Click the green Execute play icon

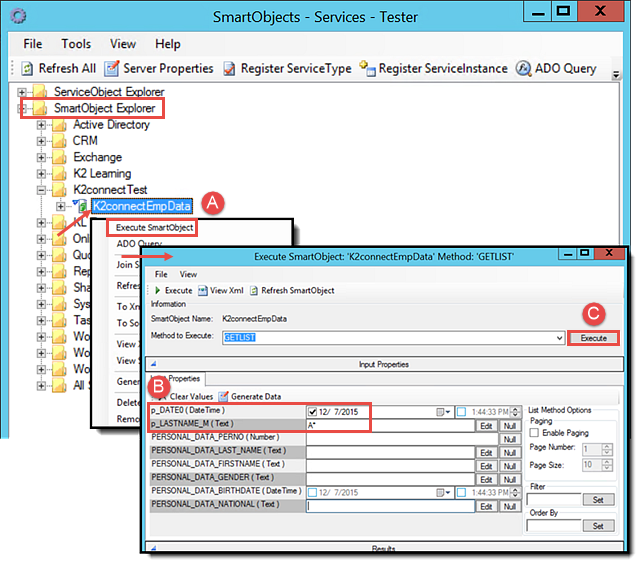pyautogui.click(x=157, y=290)
